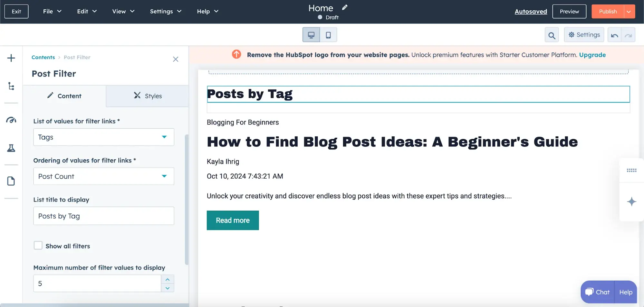Switch to mobile preview view

click(x=328, y=35)
